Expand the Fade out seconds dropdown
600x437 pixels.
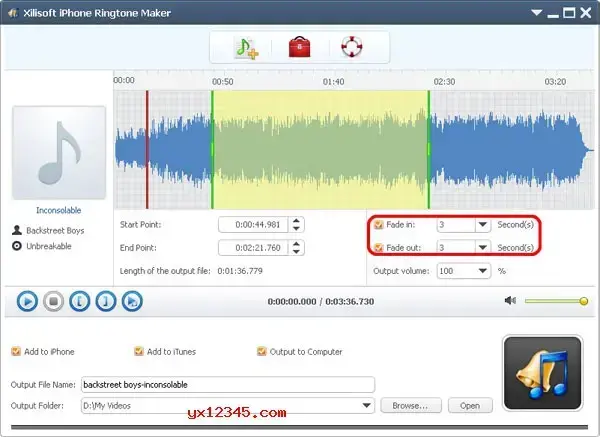[483, 248]
